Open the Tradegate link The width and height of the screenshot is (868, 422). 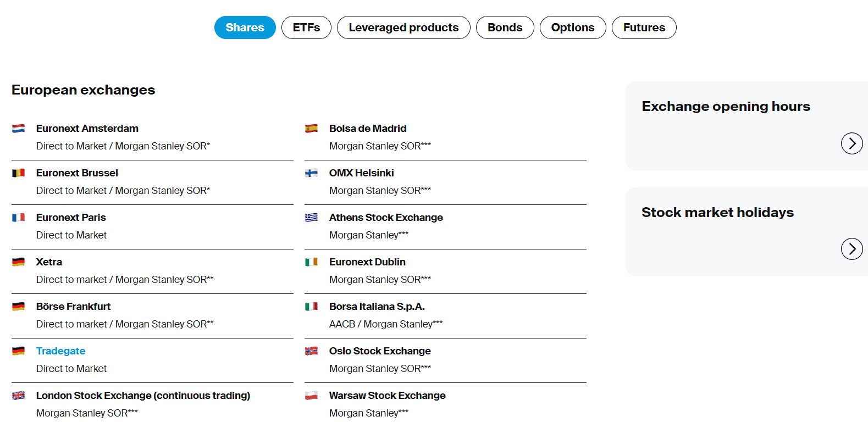(60, 351)
